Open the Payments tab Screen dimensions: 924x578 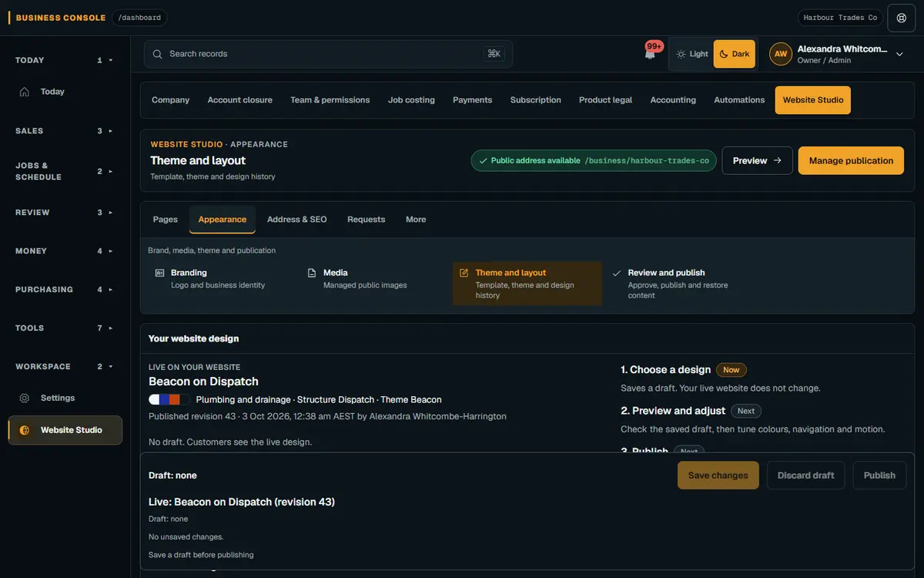coord(473,100)
